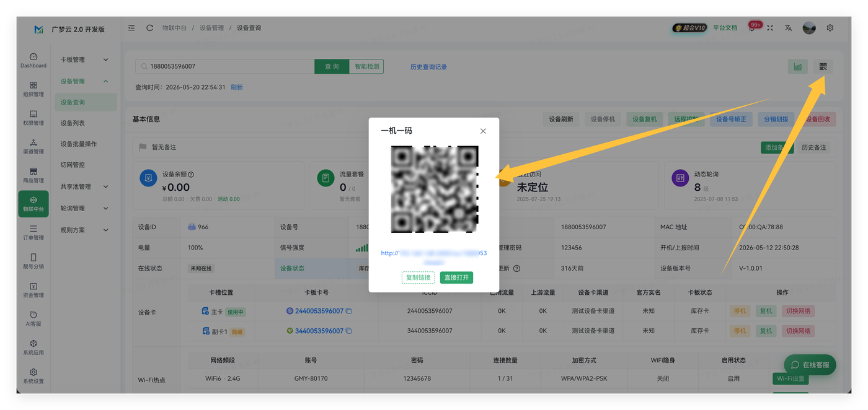Open the 历史查询记录 link
This screenshot has height=410, width=868.
point(428,67)
